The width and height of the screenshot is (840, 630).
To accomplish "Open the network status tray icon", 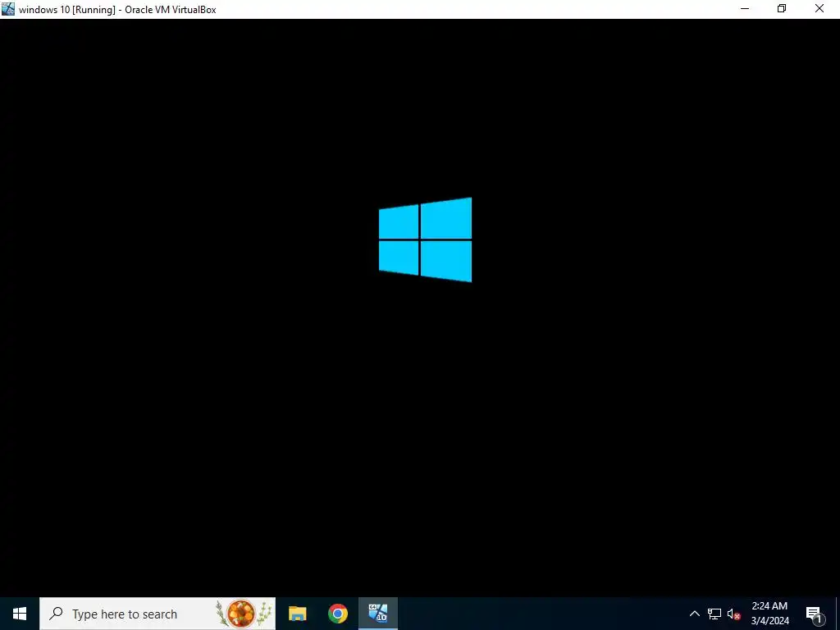I will point(714,614).
